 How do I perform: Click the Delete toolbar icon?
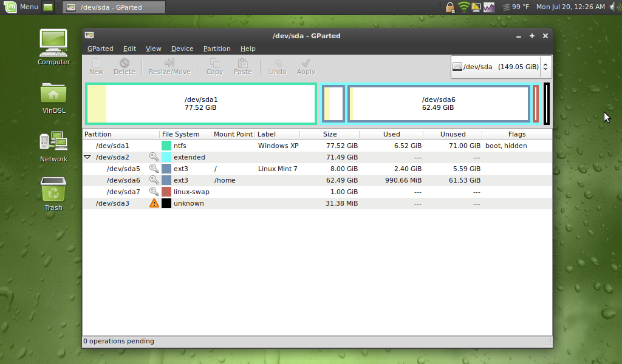pos(124,66)
